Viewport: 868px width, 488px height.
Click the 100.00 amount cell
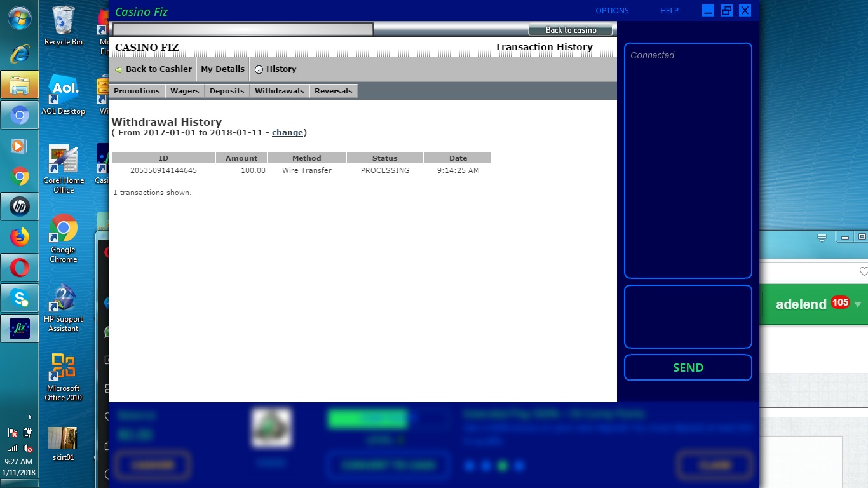[x=253, y=170]
